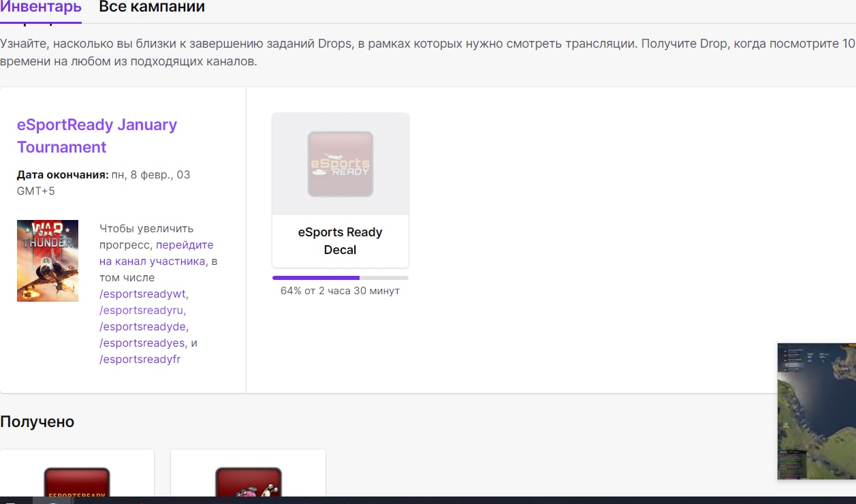Follow the перейдите на канал участника link
856x504 pixels.
click(x=156, y=253)
